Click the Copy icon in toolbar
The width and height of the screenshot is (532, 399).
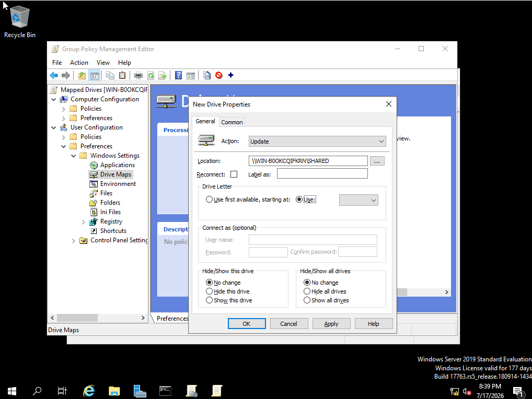pos(110,75)
